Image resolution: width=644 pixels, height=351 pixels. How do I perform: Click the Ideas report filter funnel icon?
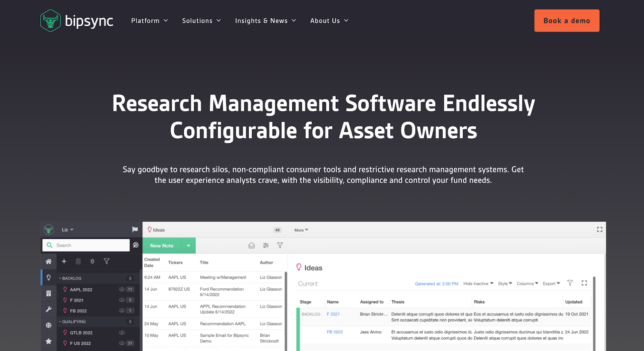click(570, 283)
